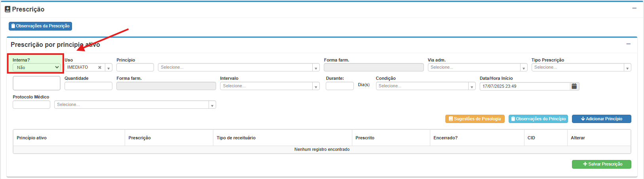Collapse the Prescrição panel with minus icon
The width and height of the screenshot is (644, 179).
pyautogui.click(x=634, y=8)
